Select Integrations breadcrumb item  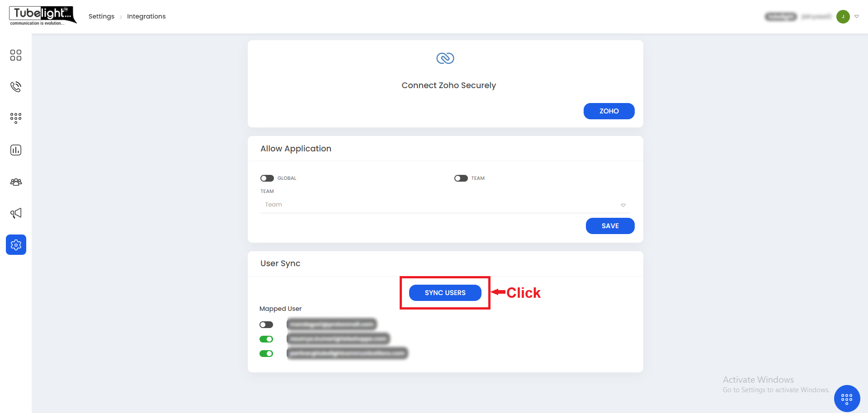click(x=146, y=17)
